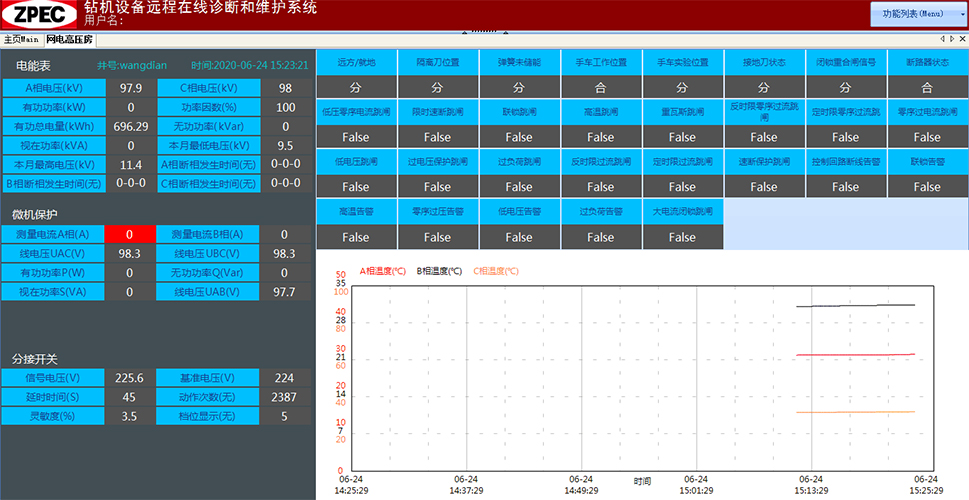Select the 高温跳闸 indicator tile

601,111
